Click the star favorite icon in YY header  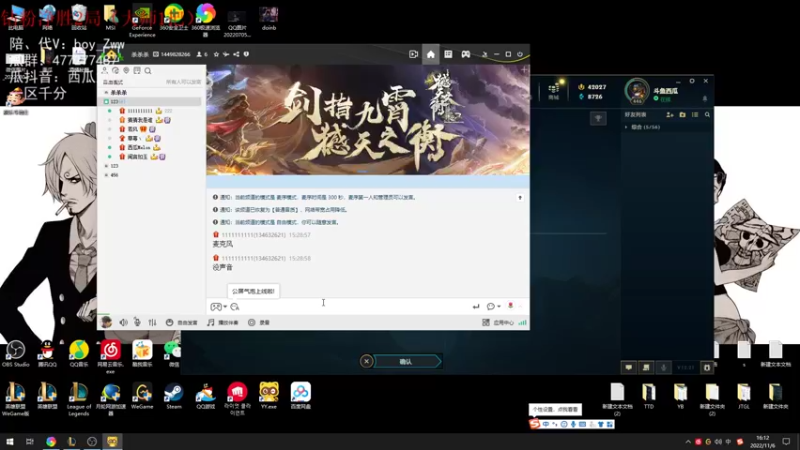(x=216, y=54)
